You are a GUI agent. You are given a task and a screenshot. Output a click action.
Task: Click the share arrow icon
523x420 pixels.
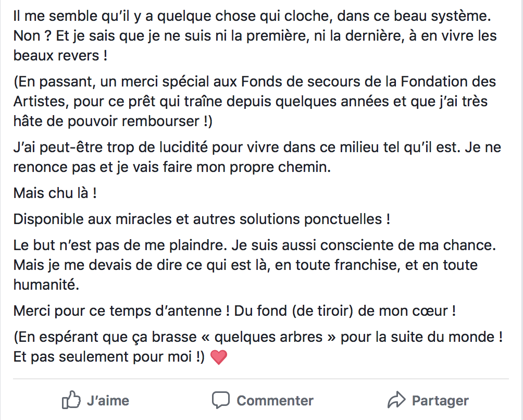[396, 400]
